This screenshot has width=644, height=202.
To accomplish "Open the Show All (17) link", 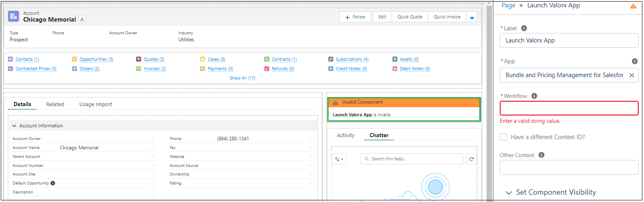I will (242, 78).
